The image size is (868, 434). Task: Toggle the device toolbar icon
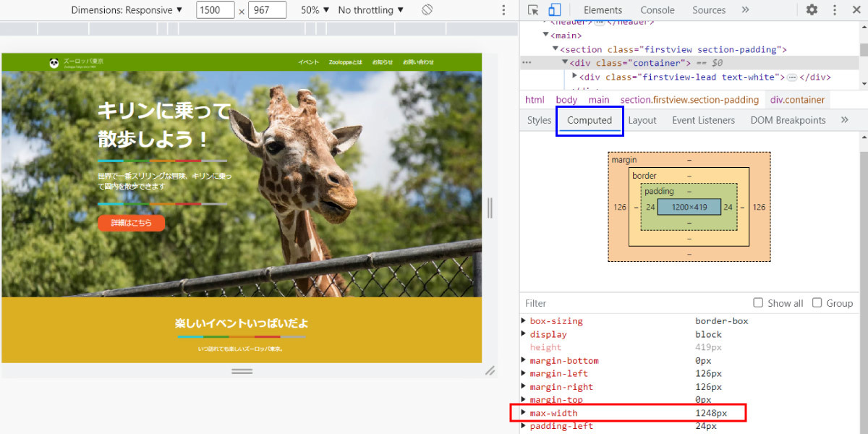coord(555,10)
